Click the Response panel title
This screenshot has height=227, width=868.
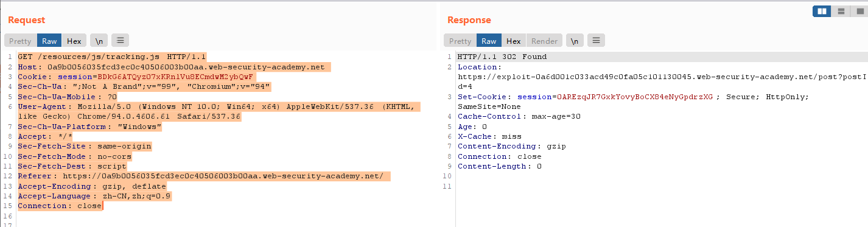[469, 20]
